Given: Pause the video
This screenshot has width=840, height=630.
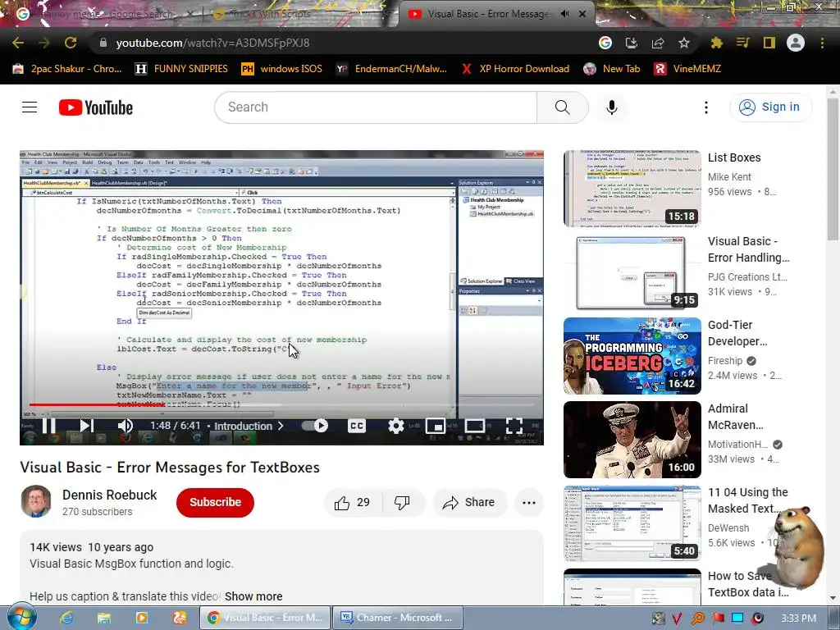Looking at the screenshot, I should click(48, 426).
